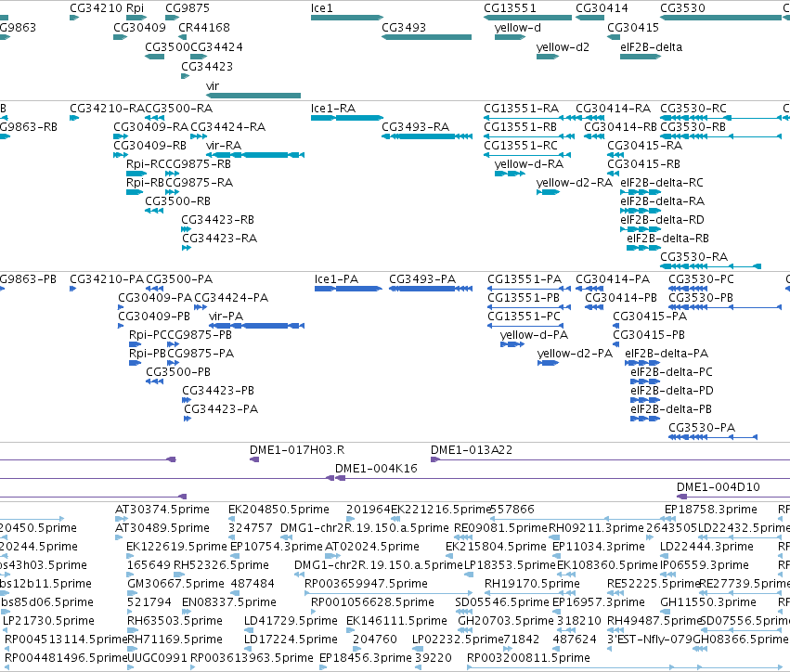Click the Ice1 gene feature bar
The height and width of the screenshot is (672, 790).
click(347, 18)
